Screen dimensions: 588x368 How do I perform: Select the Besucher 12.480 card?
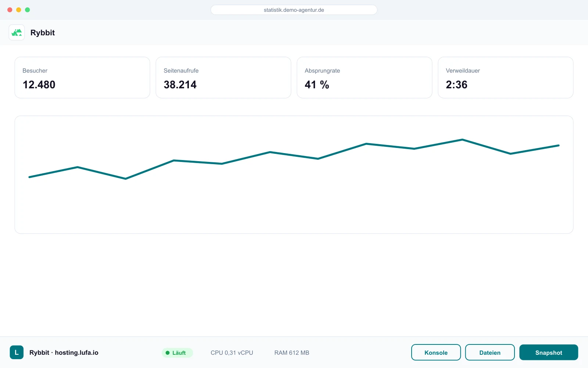(x=82, y=77)
